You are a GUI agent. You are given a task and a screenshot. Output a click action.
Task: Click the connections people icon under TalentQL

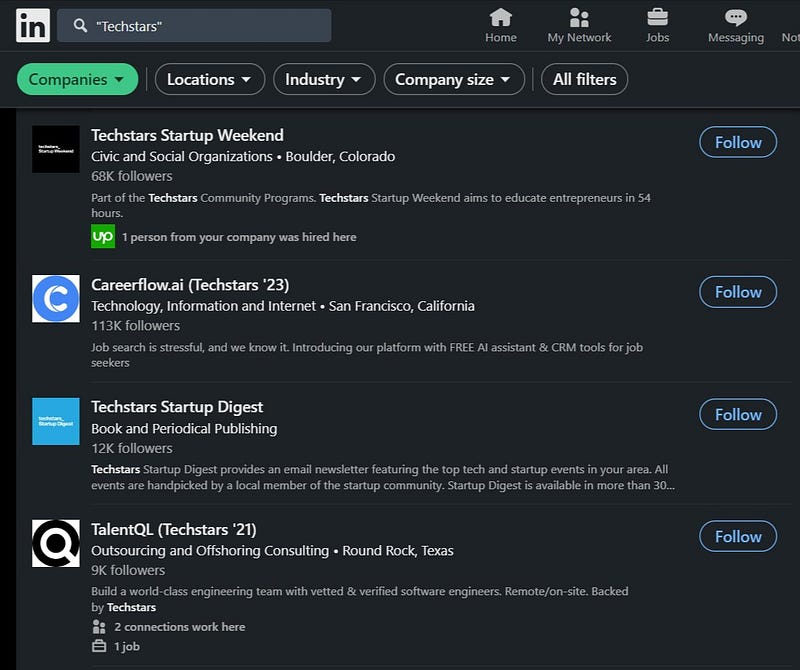pyautogui.click(x=99, y=627)
